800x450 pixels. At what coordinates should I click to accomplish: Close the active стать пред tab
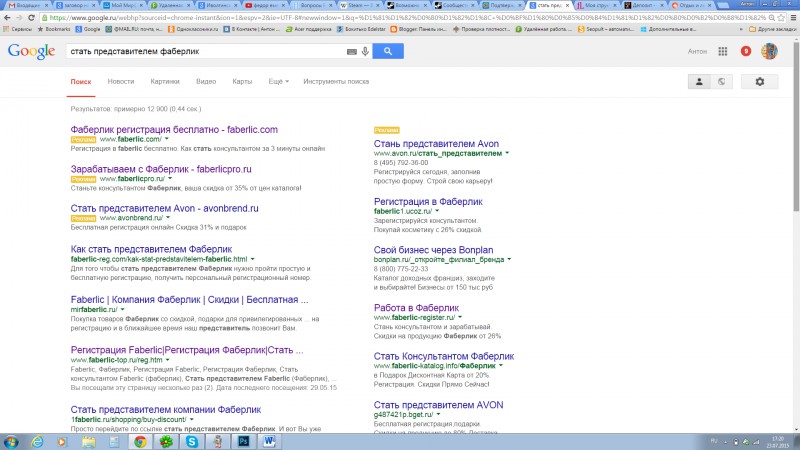pos(567,5)
